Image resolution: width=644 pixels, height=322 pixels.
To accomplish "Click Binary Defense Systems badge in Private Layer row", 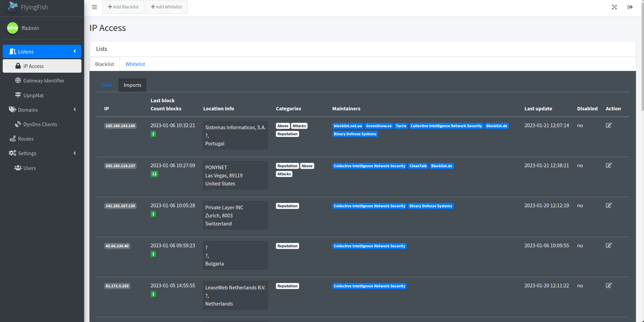I will tap(431, 206).
